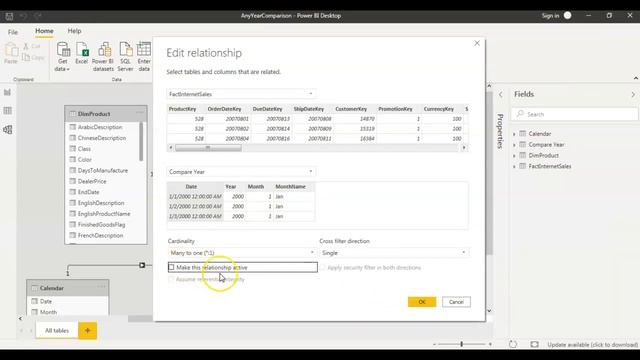Select the Power BI datasets icon
This screenshot has height=360, width=640.
point(103,49)
